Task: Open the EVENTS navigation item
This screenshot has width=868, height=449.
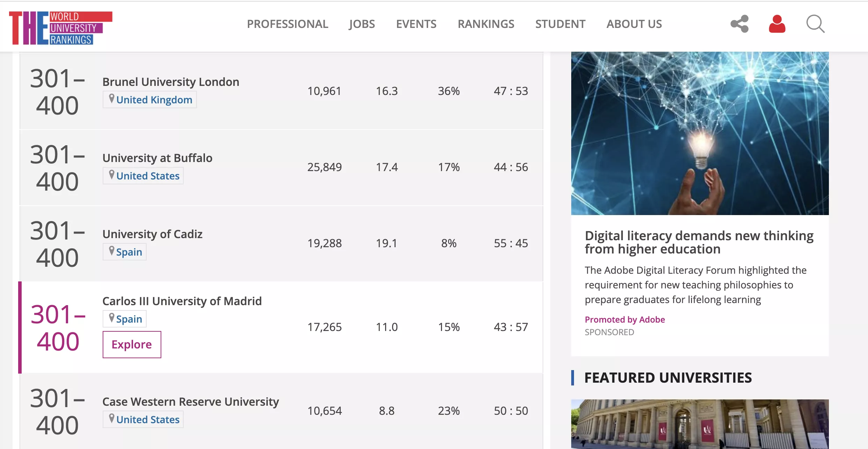Action: [x=416, y=24]
